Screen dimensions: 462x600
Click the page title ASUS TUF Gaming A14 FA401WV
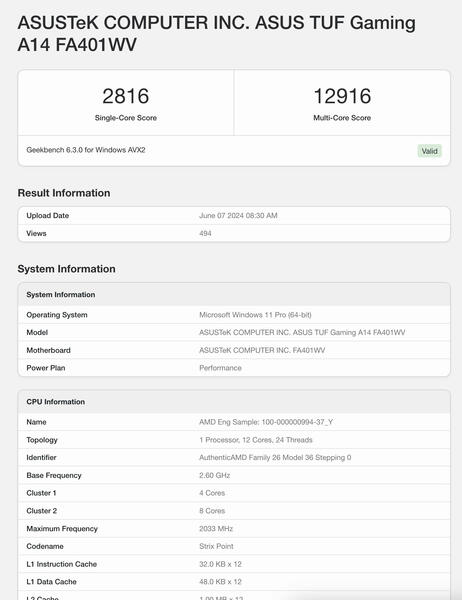tap(216, 33)
